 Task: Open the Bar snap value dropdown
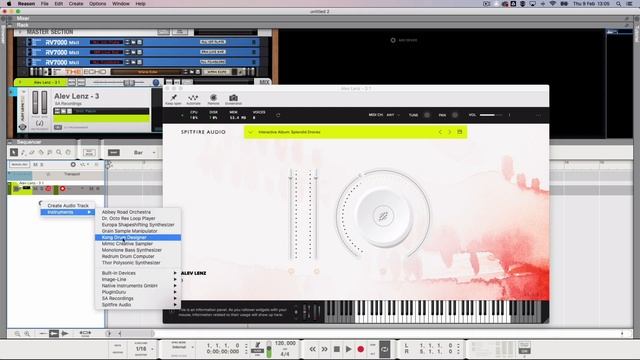tap(144, 152)
